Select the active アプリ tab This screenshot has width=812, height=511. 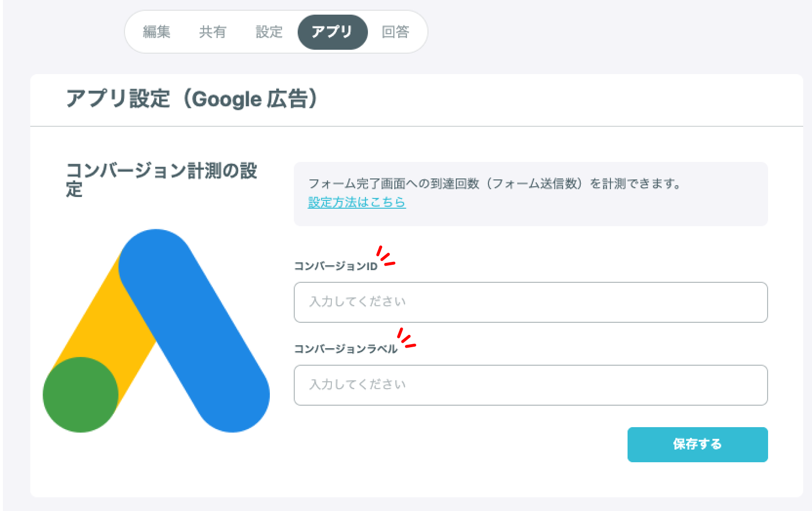[x=332, y=32]
